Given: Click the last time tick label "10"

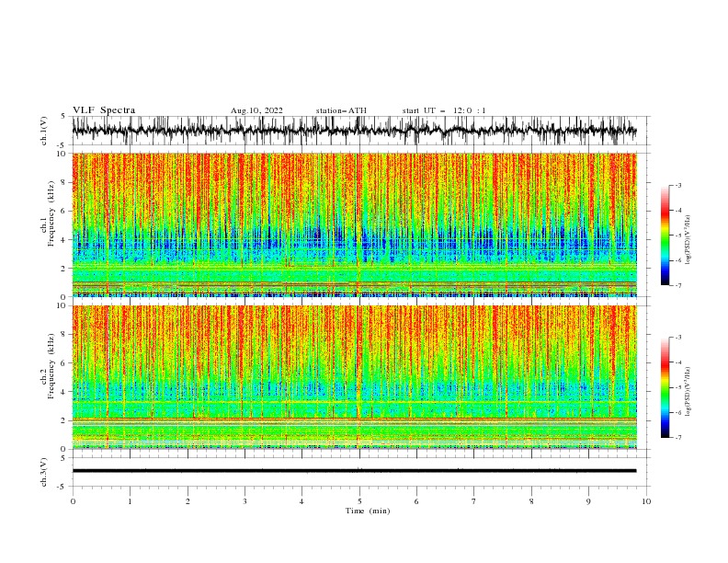Looking at the screenshot, I should click(x=646, y=501).
